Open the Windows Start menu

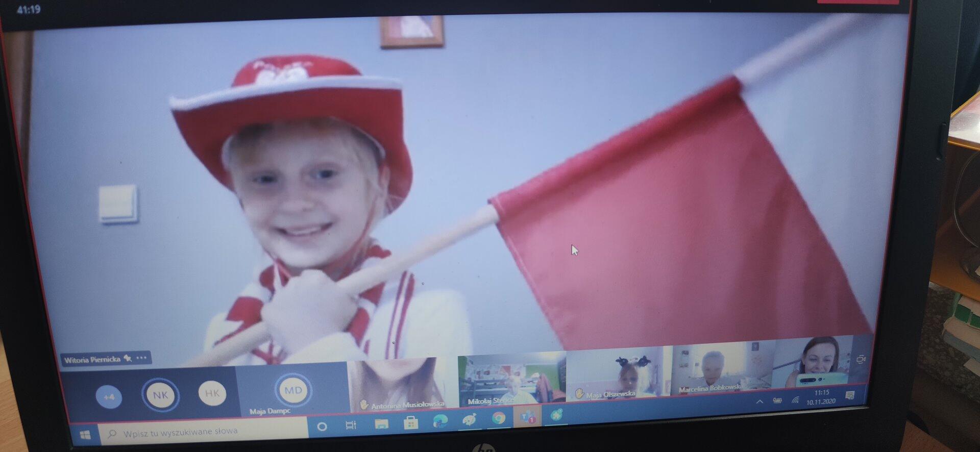(85, 435)
